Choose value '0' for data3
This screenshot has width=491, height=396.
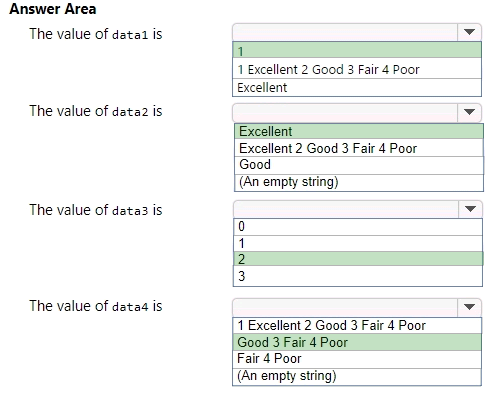tap(358, 227)
